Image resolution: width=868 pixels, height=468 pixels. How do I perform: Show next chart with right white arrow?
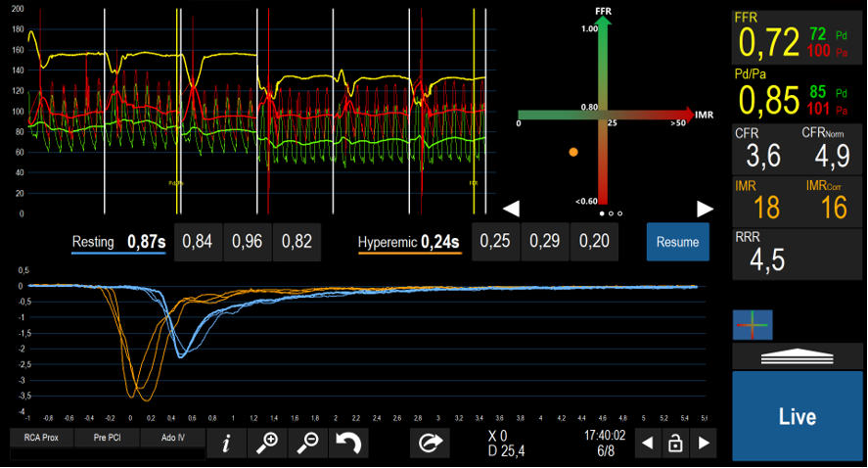tap(704, 209)
